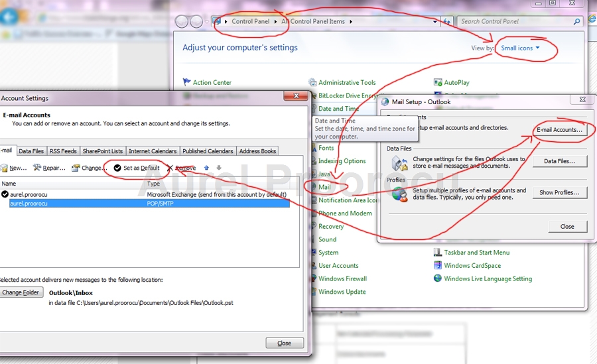Click the Show Profiles... button
The width and height of the screenshot is (597, 364).
(559, 192)
